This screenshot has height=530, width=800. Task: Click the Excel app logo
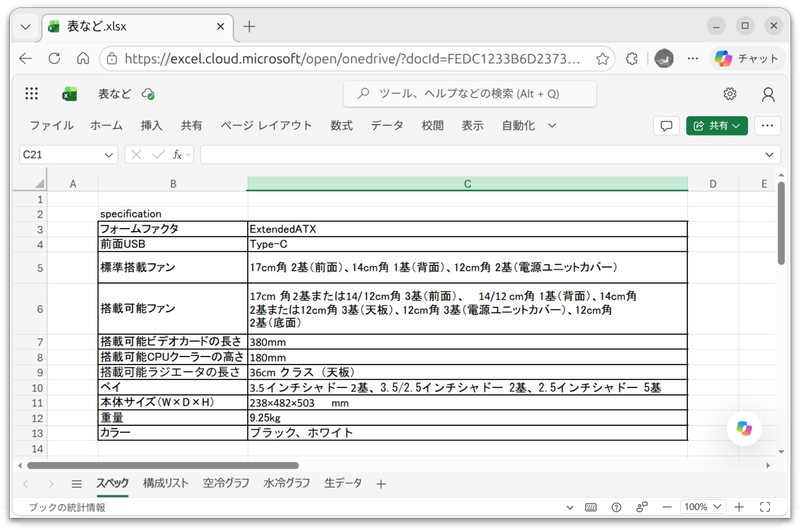(x=69, y=94)
